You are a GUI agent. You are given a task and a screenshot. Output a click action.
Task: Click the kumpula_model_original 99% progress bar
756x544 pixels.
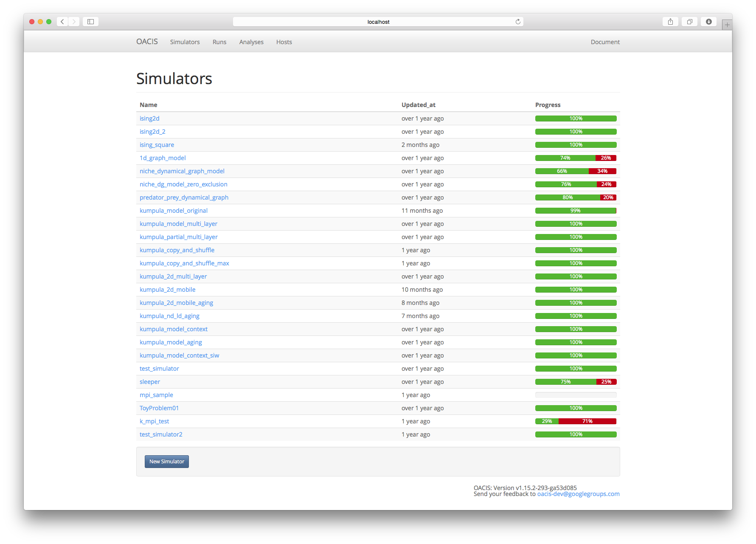(x=576, y=211)
